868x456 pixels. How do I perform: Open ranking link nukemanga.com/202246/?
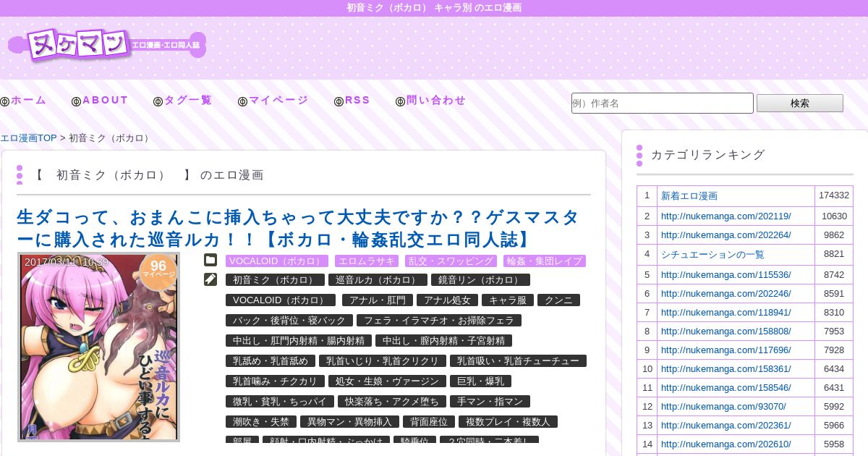click(726, 294)
